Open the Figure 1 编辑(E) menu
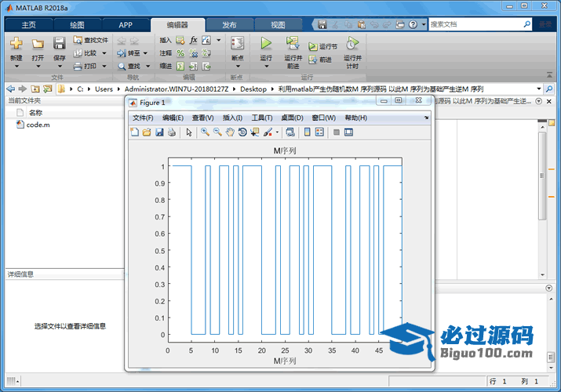 pos(173,118)
